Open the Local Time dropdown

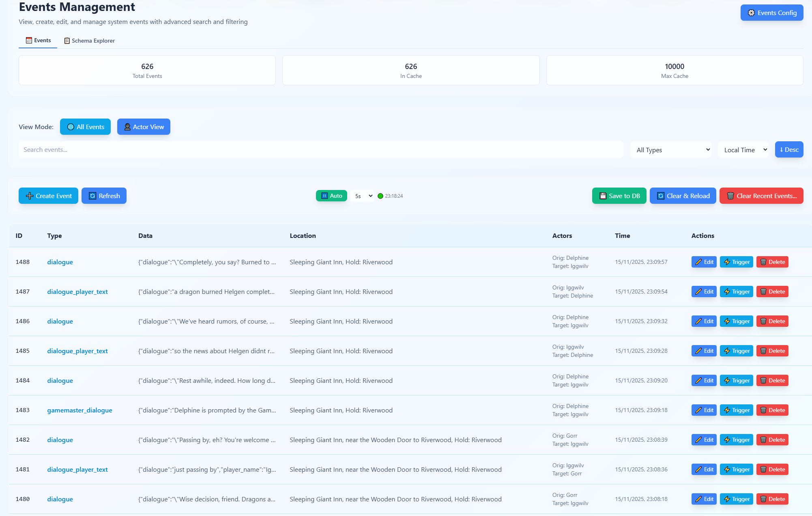tap(743, 150)
